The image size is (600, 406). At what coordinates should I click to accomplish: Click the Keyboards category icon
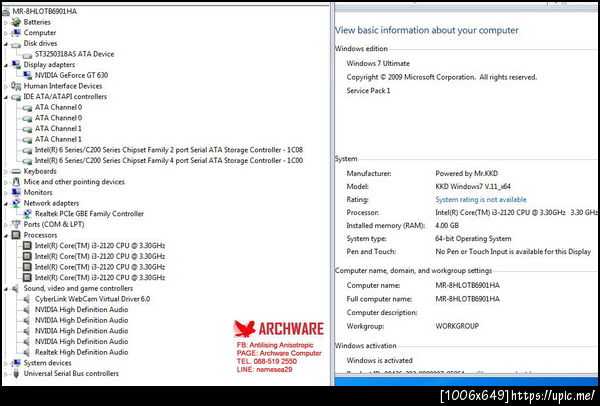pyautogui.click(x=16, y=171)
